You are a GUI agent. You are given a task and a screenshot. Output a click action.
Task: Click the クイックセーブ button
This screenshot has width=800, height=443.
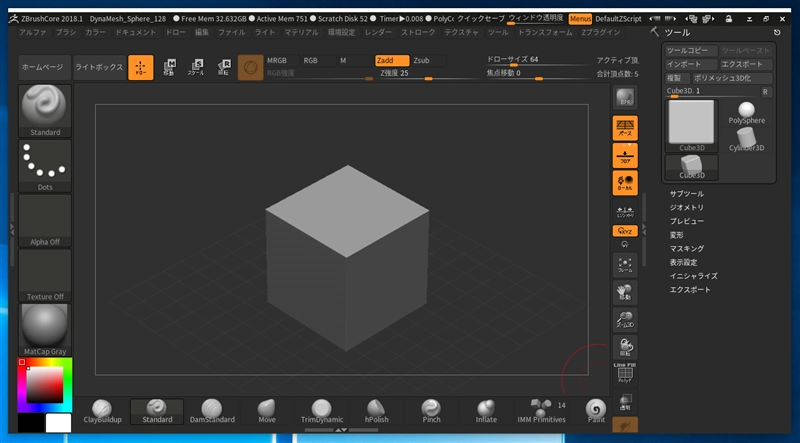click(480, 18)
